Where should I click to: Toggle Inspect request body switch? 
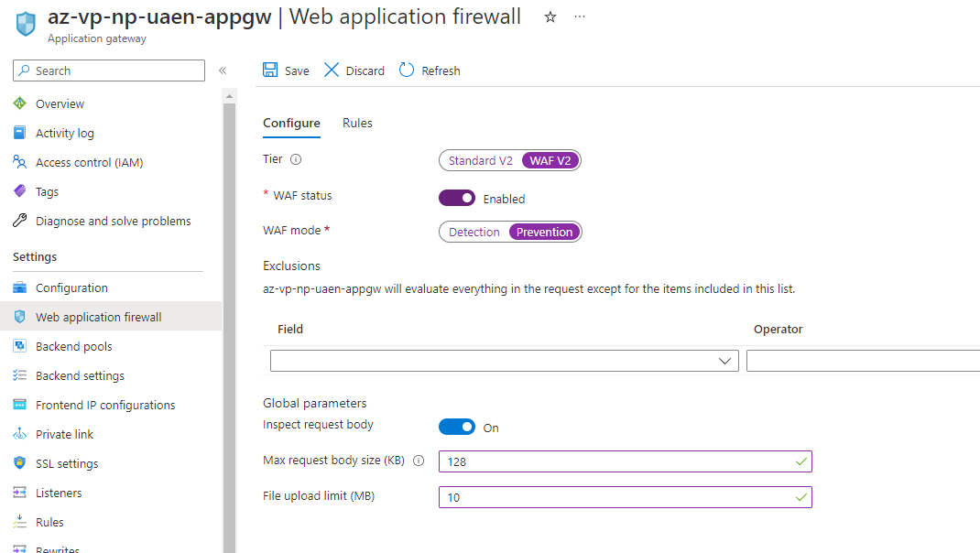457,427
